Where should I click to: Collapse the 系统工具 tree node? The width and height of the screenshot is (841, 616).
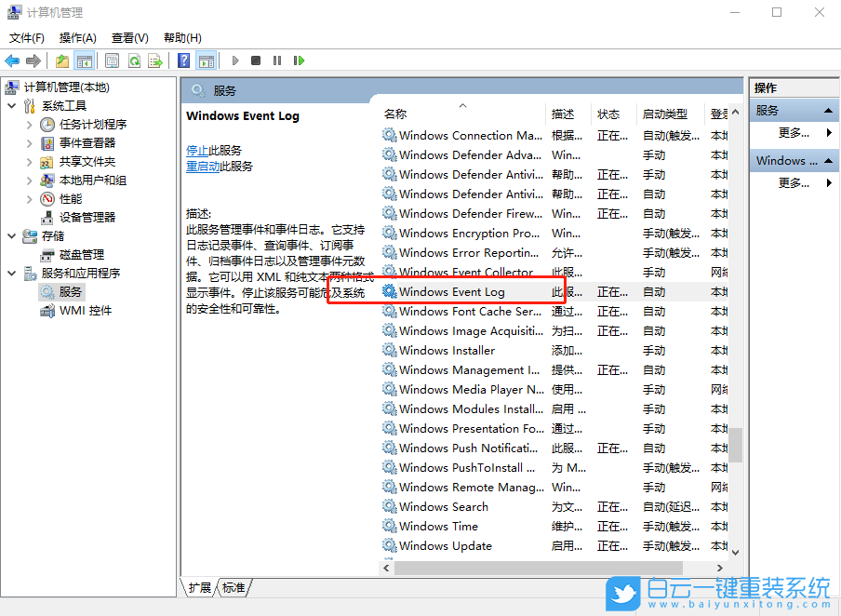[9, 105]
